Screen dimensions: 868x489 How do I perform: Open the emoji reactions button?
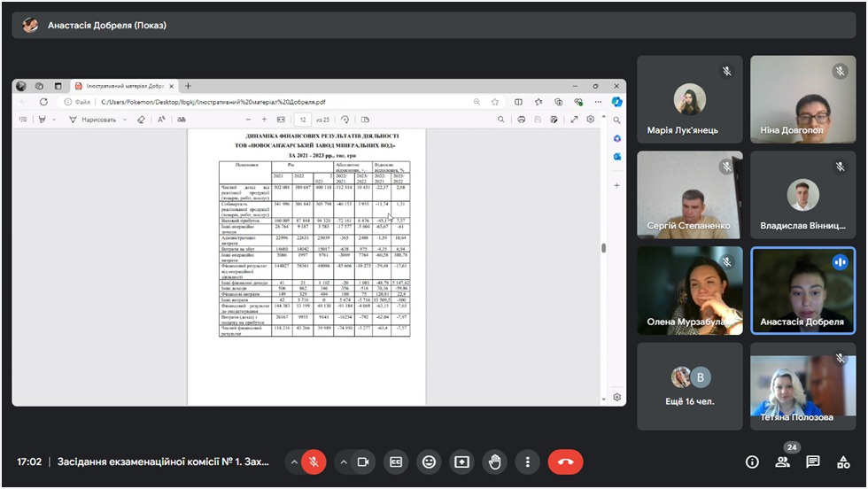(x=430, y=462)
